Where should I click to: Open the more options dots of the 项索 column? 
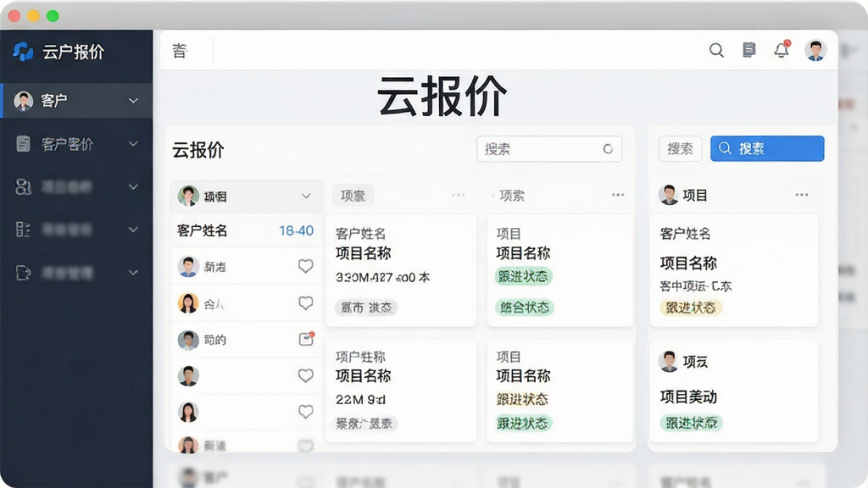(618, 195)
